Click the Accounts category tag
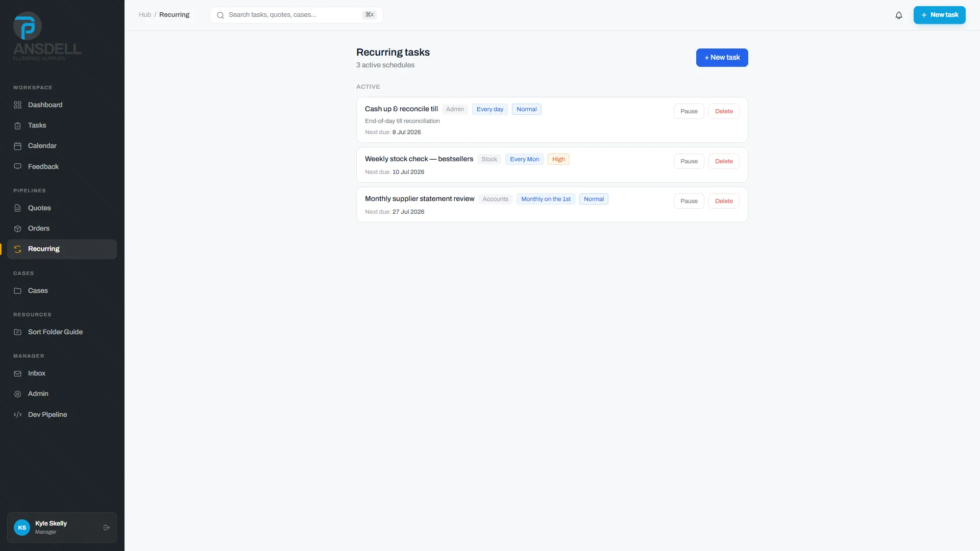 [495, 199]
